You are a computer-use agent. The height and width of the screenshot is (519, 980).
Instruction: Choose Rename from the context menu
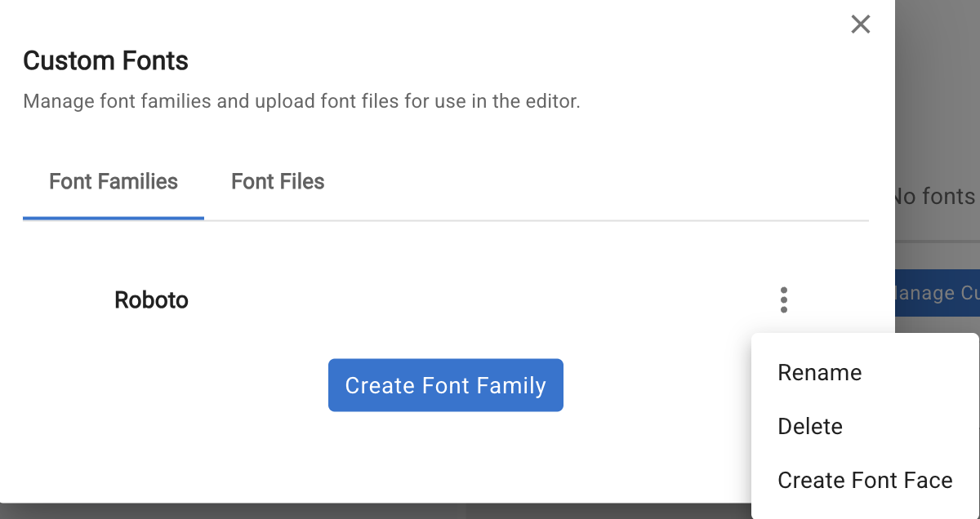819,373
